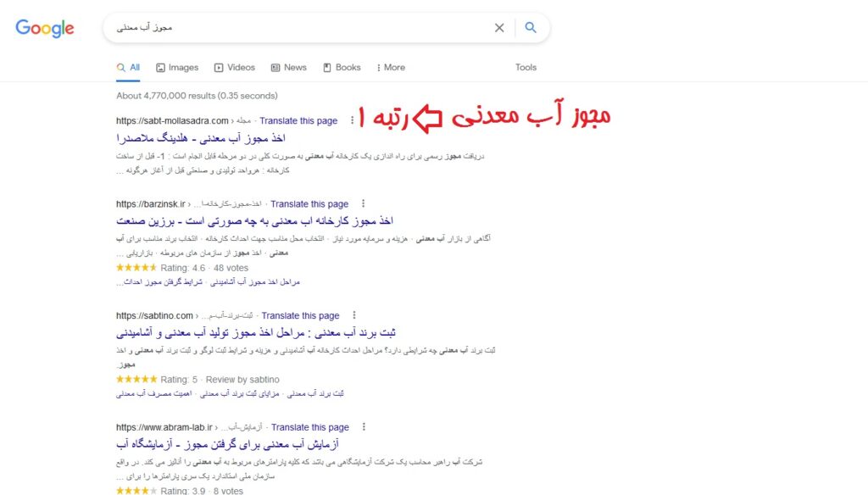Clear the search box with the X icon
The height and width of the screenshot is (495, 868).
point(499,28)
